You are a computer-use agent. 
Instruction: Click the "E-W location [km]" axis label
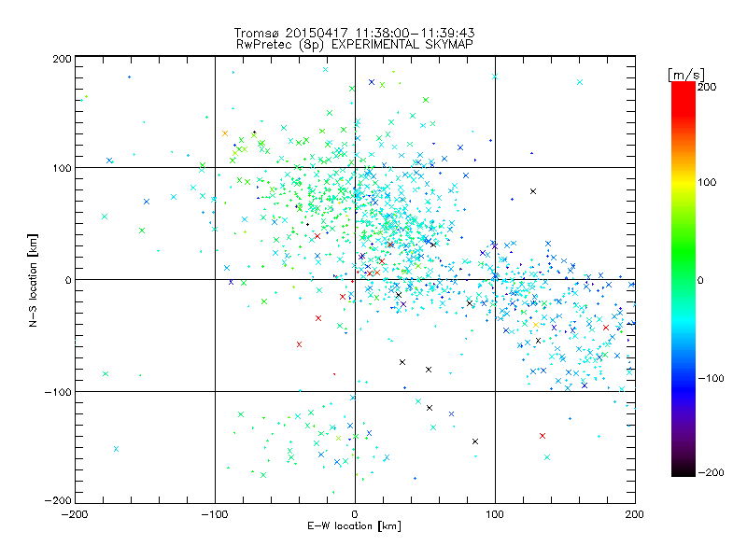pyautogui.click(x=354, y=526)
